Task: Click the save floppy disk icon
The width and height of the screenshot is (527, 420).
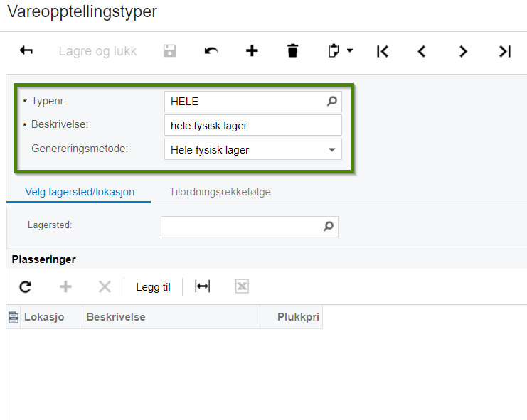Action: pos(170,51)
